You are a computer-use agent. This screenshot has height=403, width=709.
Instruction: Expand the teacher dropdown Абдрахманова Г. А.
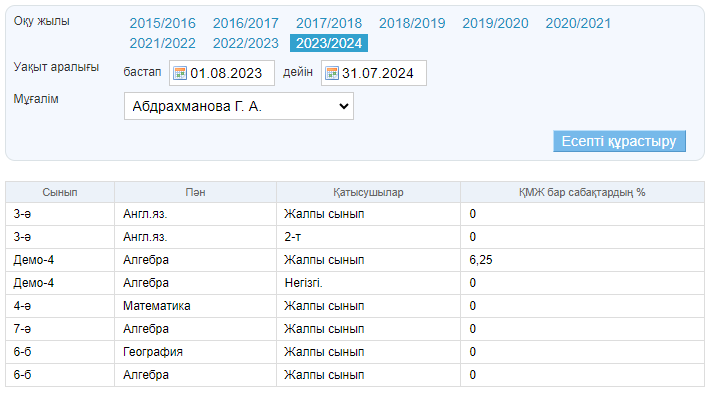238,105
